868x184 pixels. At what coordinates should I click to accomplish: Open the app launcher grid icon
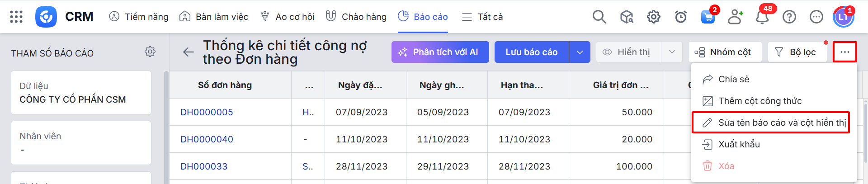click(16, 17)
